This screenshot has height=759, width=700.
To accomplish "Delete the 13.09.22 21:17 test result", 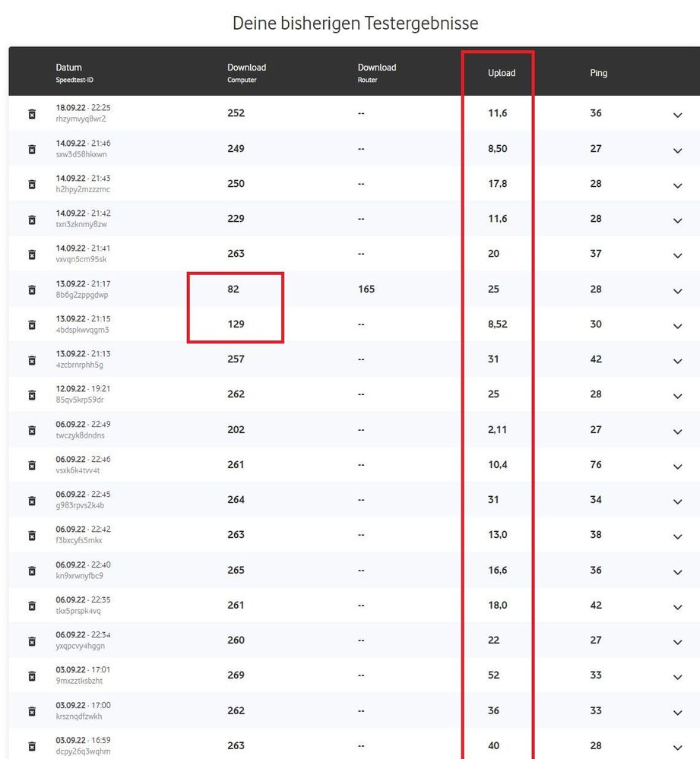I will [x=32, y=289].
